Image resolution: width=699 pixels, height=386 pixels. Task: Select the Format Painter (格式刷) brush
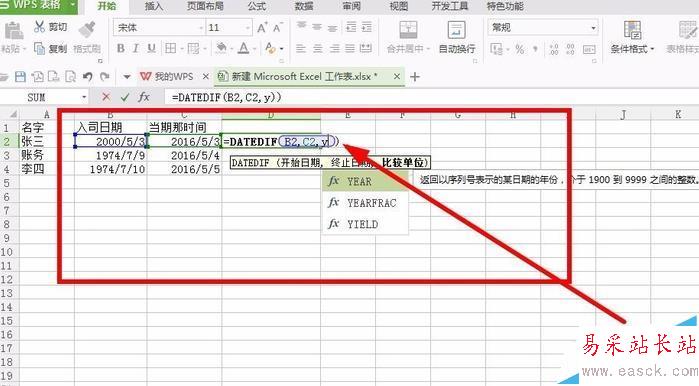point(87,38)
